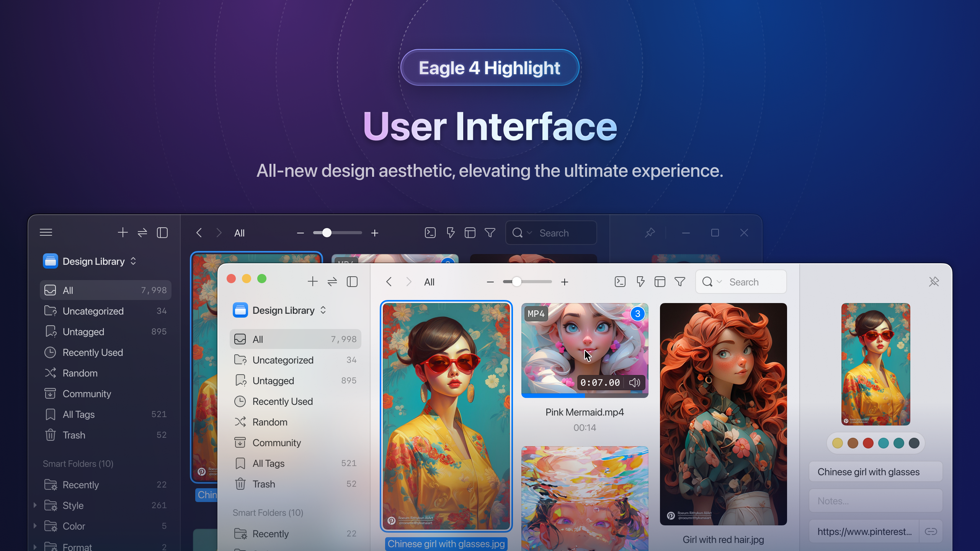The image size is (980, 551).
Task: Click the back navigation arrow
Action: point(389,282)
